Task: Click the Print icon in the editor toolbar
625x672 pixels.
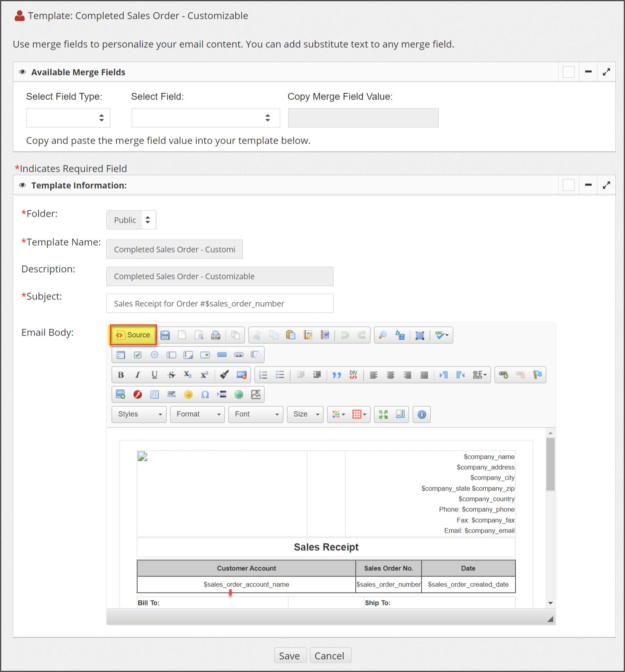Action: 216,335
